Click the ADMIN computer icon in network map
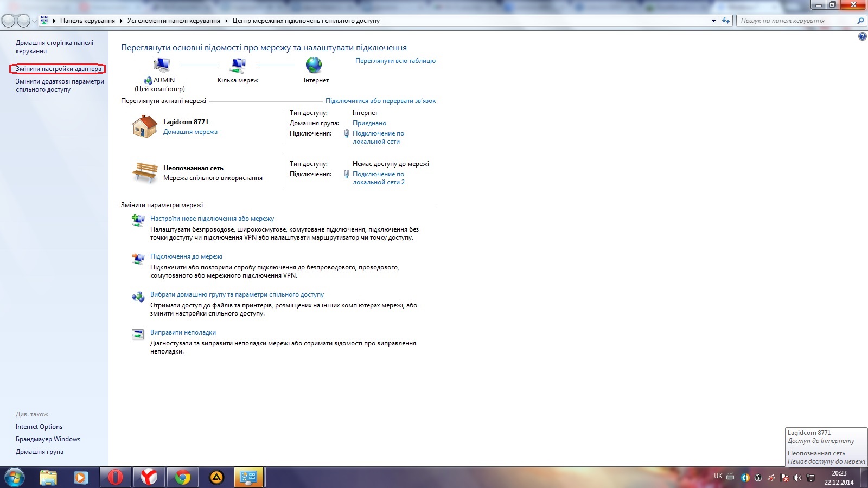Viewport: 868px width, 488px height. coord(161,66)
